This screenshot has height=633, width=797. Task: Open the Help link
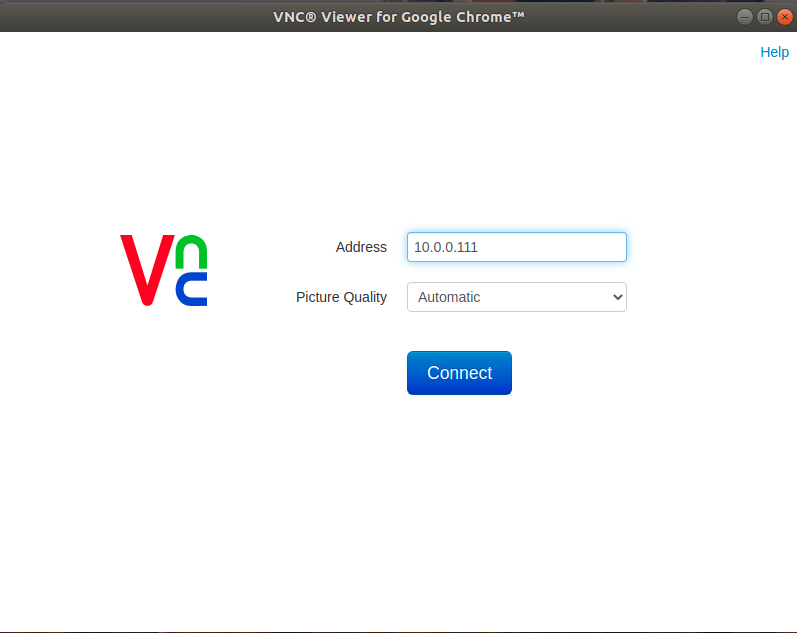774,52
